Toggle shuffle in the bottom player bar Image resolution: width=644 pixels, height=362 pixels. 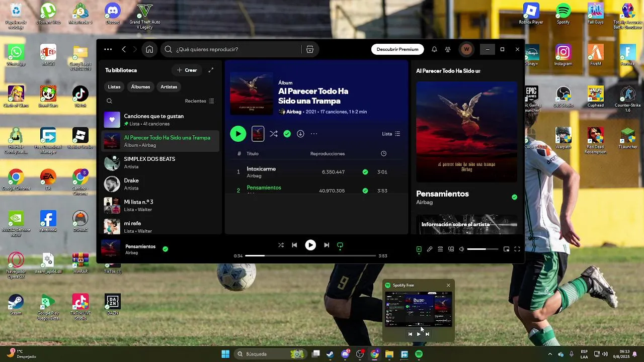(281, 245)
